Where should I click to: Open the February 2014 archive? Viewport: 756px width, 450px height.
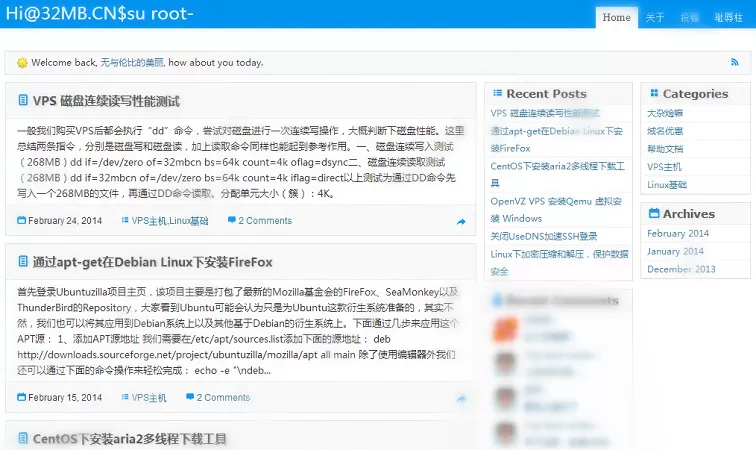tap(677, 233)
